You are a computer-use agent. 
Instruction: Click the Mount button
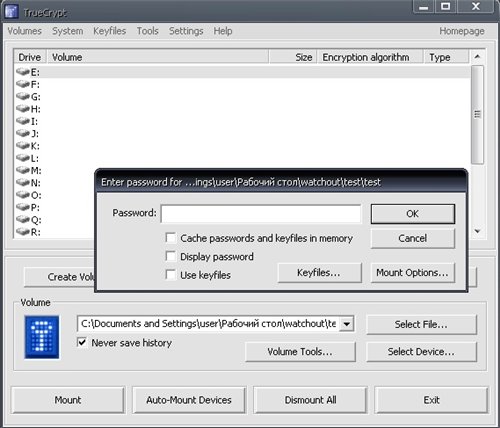(68, 400)
